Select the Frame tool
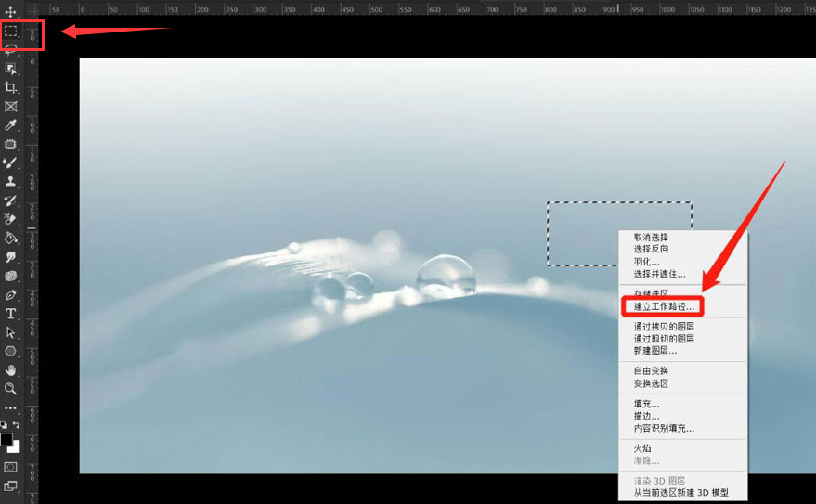Viewport: 816px width, 504px height. click(x=10, y=107)
